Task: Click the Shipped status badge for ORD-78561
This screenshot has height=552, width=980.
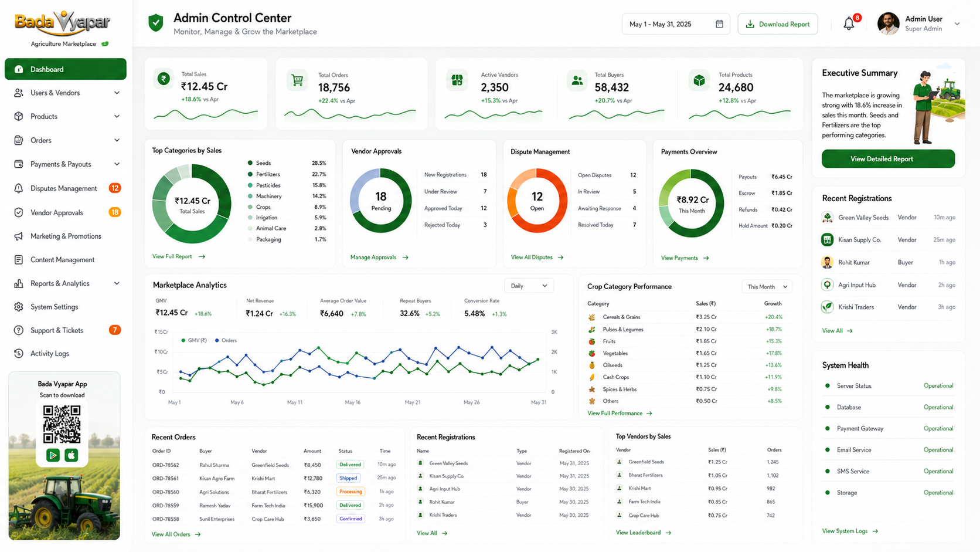Action: (348, 478)
